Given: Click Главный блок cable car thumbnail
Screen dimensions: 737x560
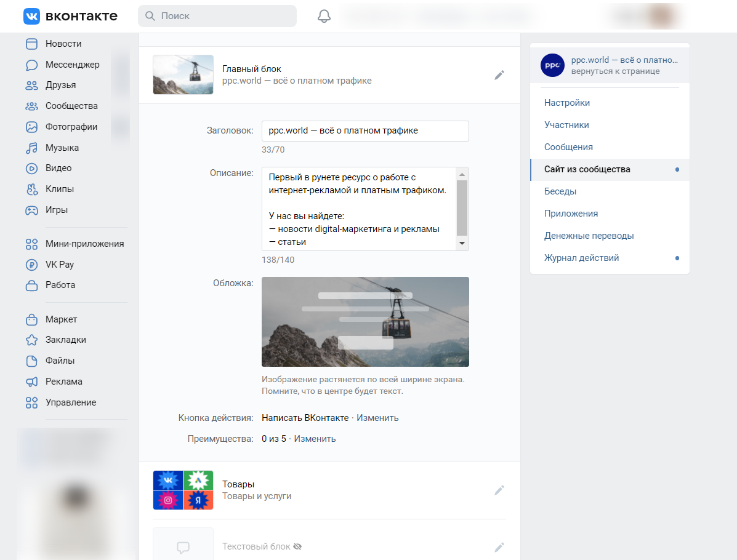Looking at the screenshot, I should [183, 74].
